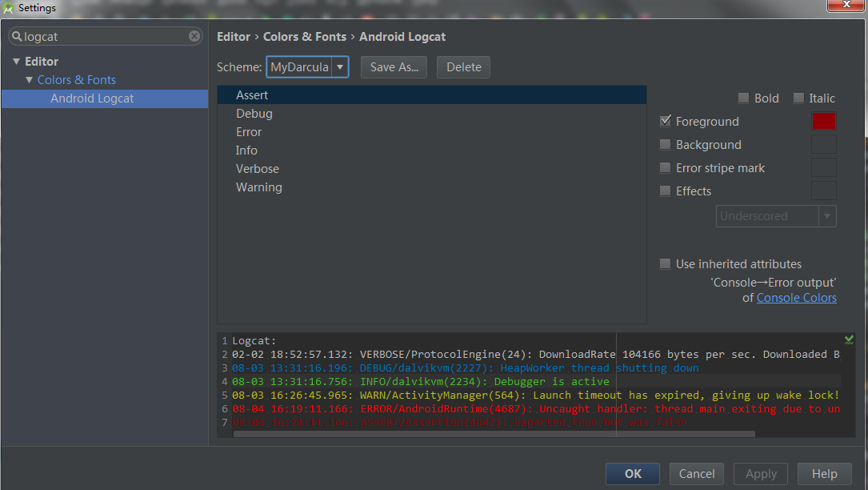Click the ASSERT/Assertion preview line
The image size is (868, 490).
pyautogui.click(x=459, y=423)
